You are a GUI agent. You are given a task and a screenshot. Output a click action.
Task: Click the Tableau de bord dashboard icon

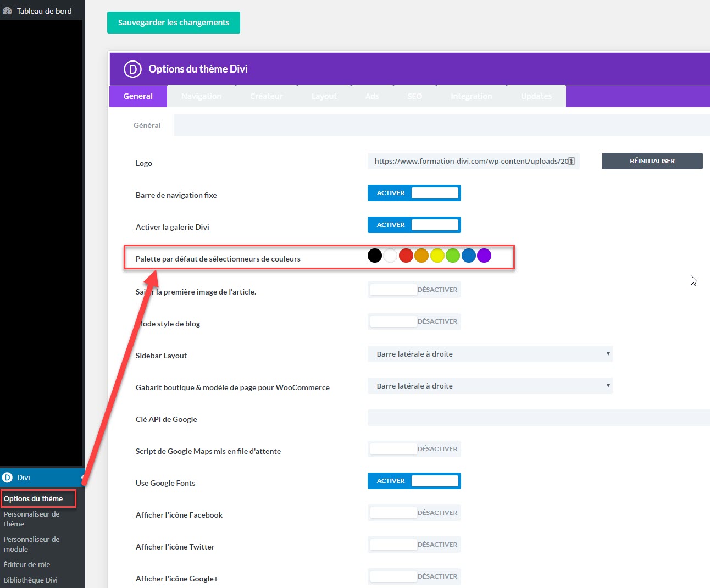[x=7, y=11]
